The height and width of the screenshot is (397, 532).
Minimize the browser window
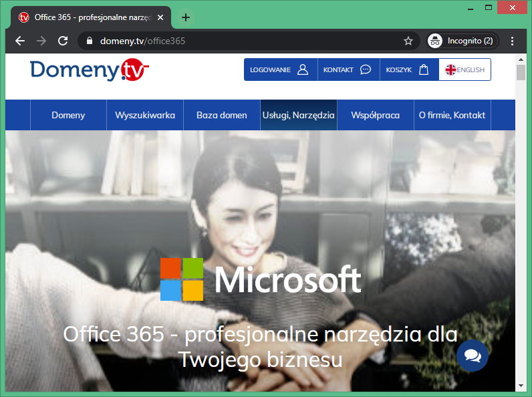point(471,8)
